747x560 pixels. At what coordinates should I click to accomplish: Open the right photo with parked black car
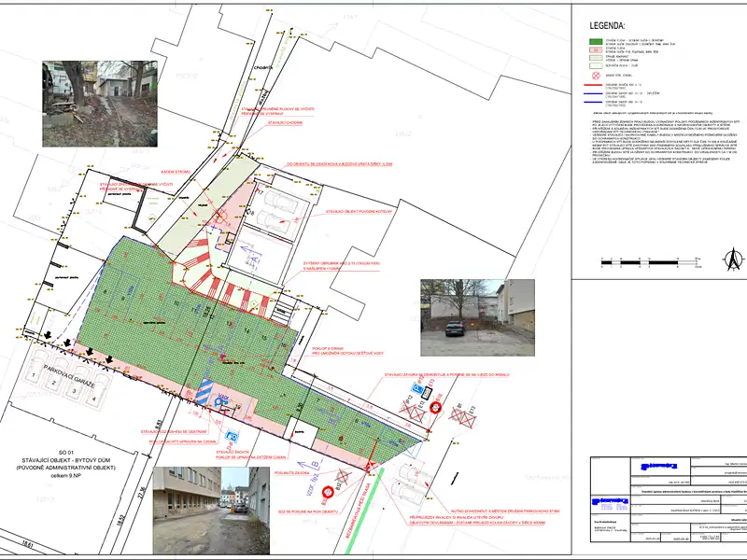(477, 317)
